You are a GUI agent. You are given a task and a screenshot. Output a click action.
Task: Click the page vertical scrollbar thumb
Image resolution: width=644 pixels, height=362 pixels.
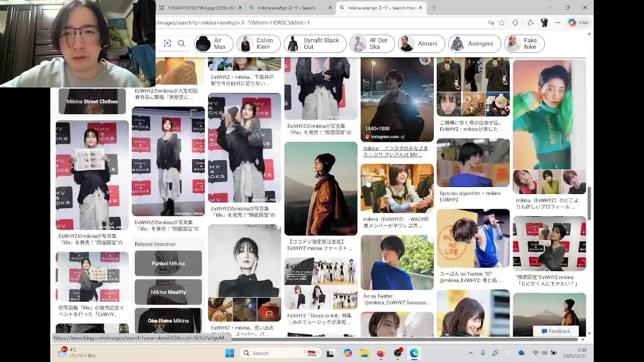coord(589,204)
